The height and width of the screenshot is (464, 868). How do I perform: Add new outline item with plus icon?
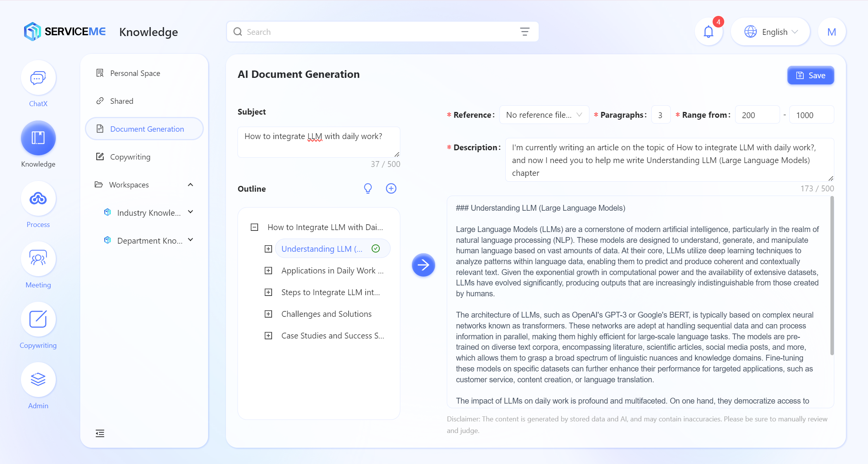(x=391, y=189)
